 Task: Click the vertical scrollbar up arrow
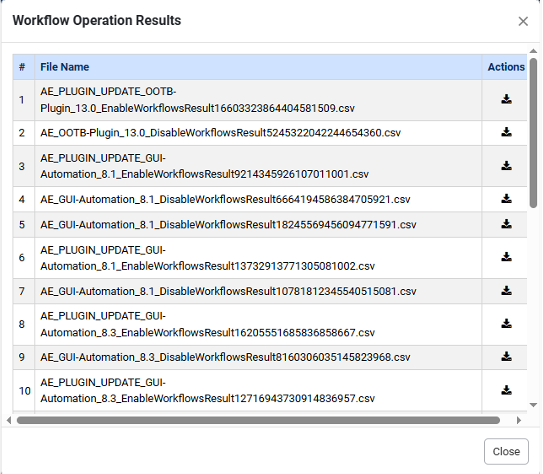pyautogui.click(x=533, y=51)
